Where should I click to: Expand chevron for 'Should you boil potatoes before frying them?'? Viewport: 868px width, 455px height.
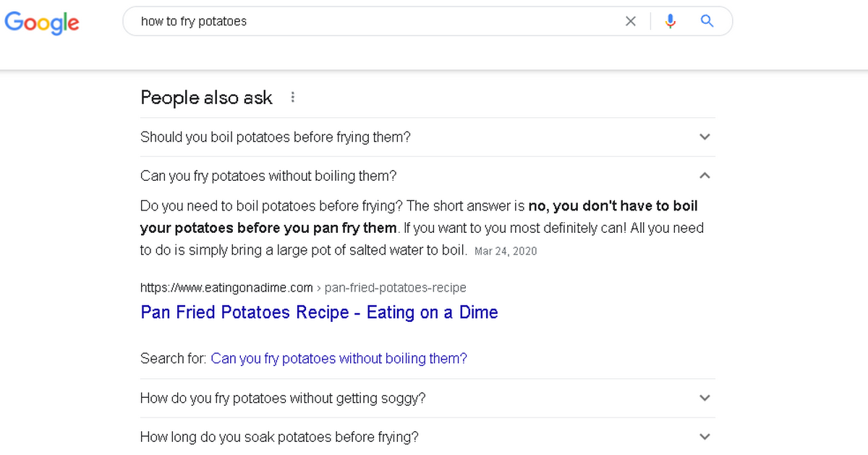click(705, 137)
